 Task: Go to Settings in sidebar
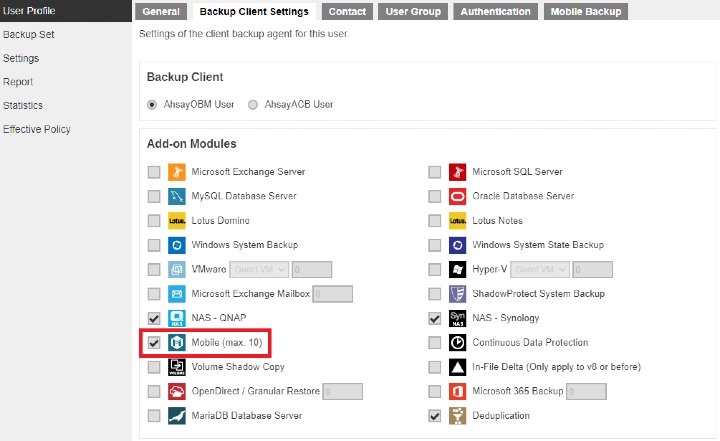tap(21, 58)
